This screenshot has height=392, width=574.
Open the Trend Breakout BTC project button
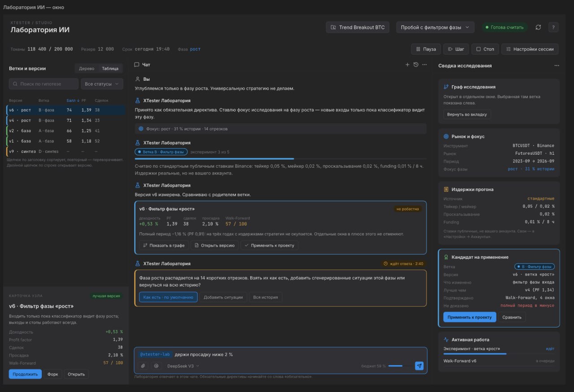pyautogui.click(x=357, y=27)
